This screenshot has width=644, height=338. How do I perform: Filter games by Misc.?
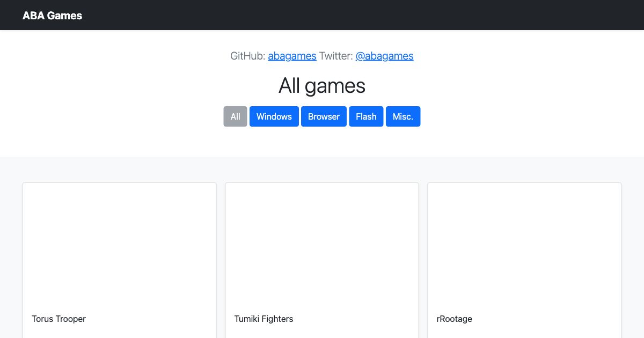403,116
